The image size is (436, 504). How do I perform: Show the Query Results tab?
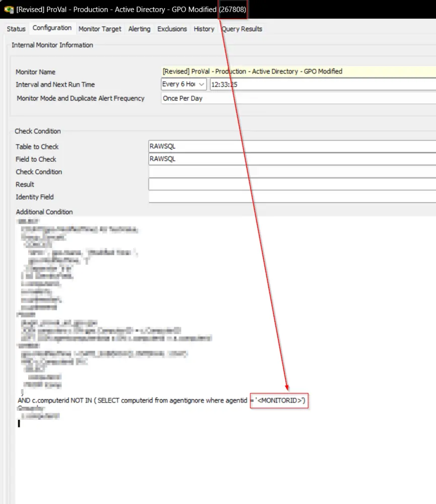click(x=242, y=29)
